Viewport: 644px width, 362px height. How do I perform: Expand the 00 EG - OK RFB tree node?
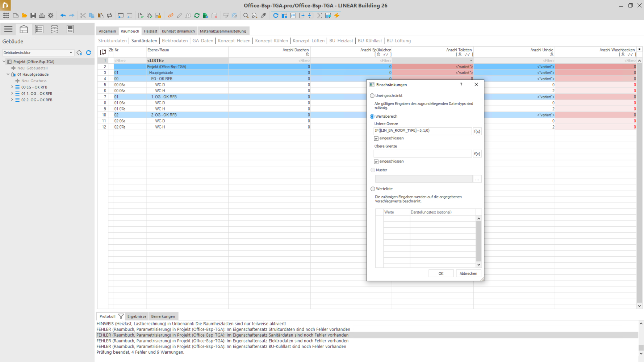(12, 87)
